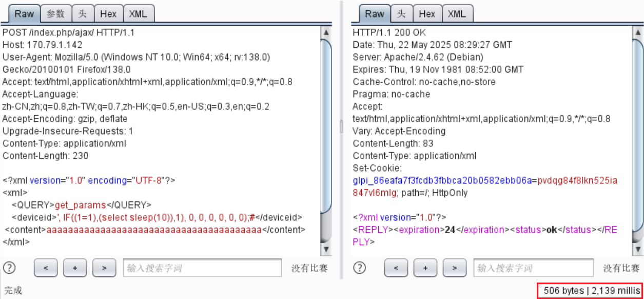Click the response scrollbar down arrow
The image size is (644, 299).
638,249
